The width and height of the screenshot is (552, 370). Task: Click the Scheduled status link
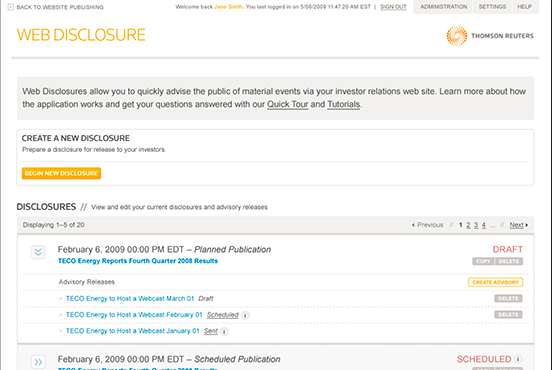[222, 315]
